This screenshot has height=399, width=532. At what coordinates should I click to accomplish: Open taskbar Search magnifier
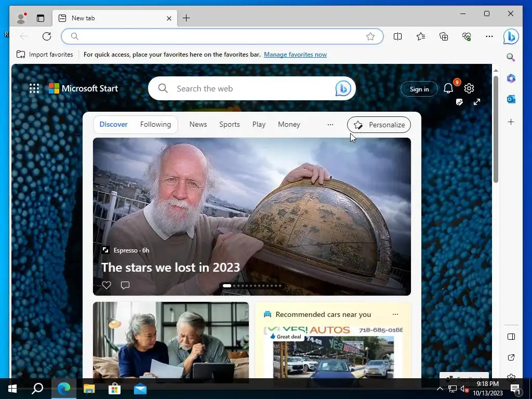[x=37, y=389]
